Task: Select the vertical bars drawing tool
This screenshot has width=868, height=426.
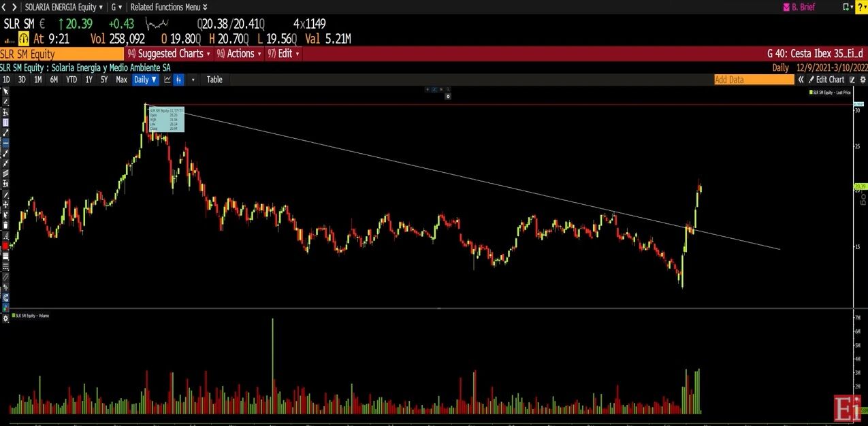Action: (x=5, y=122)
